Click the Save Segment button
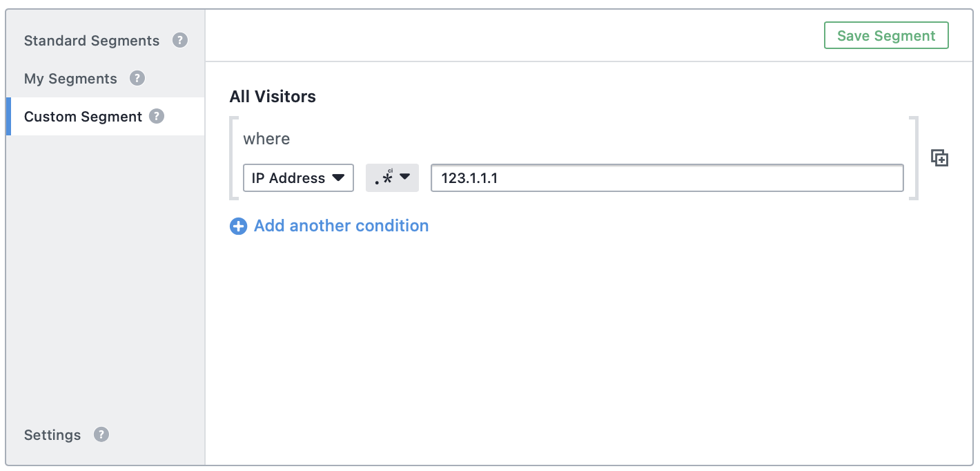The width and height of the screenshot is (980, 471). click(886, 36)
